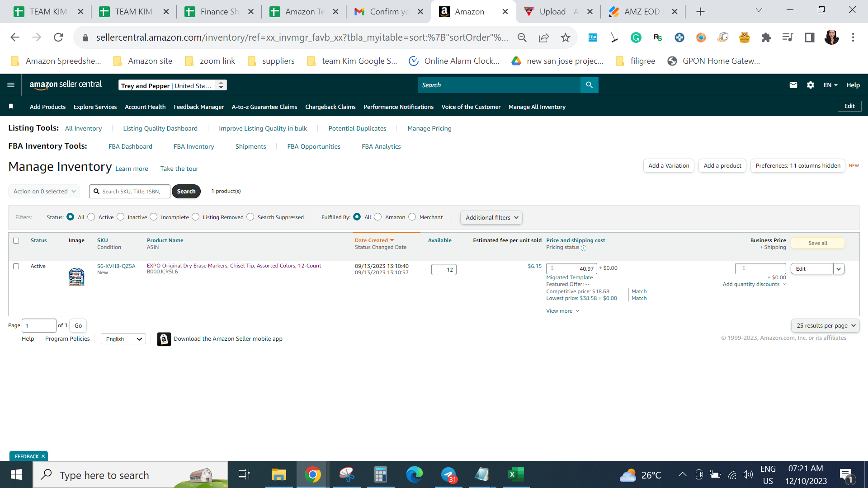Click the FBA calculator extension icon
The width and height of the screenshot is (868, 488).
click(x=593, y=38)
